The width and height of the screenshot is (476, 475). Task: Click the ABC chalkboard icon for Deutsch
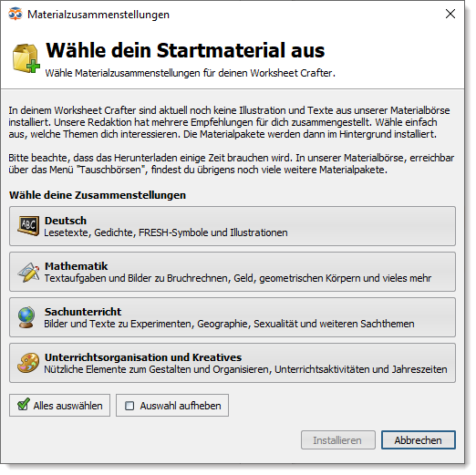pyautogui.click(x=28, y=226)
